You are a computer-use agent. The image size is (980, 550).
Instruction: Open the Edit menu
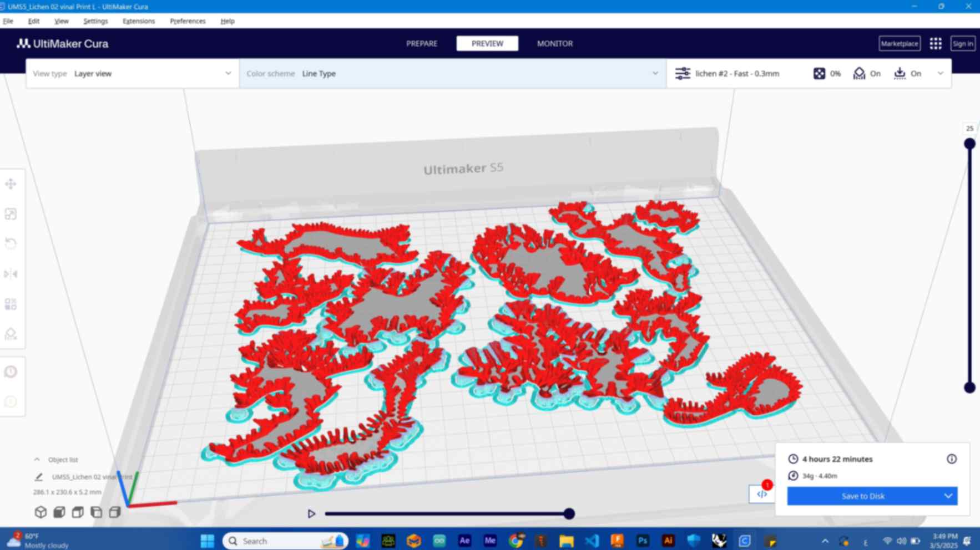[x=34, y=21]
